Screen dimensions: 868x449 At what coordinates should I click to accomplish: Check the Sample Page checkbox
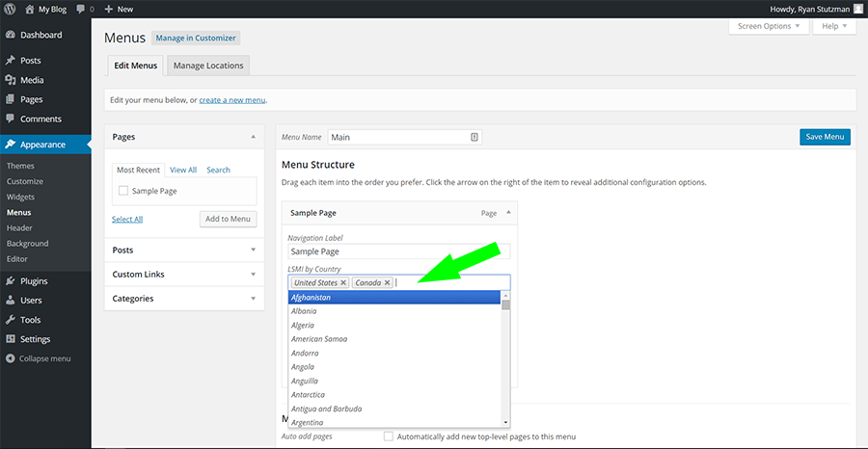(x=123, y=191)
